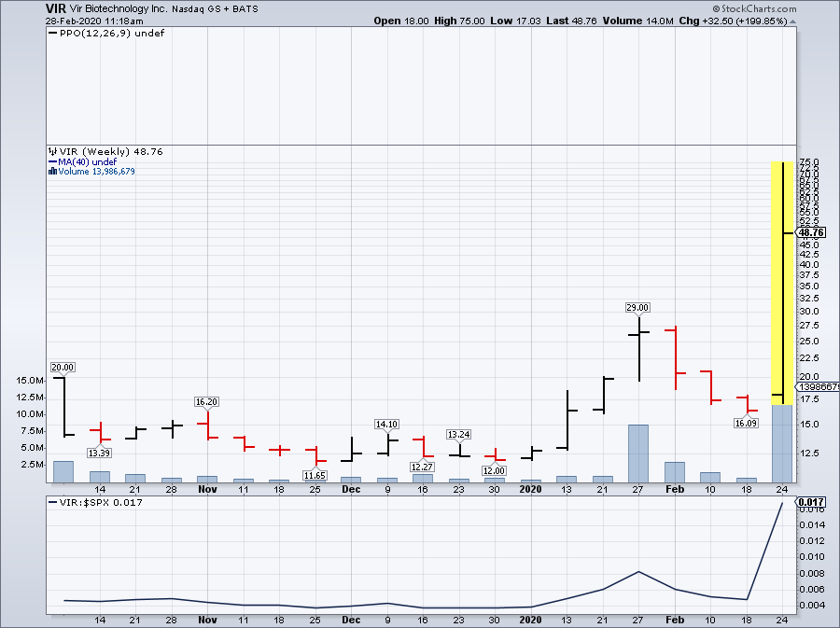Click the 12.27 price callout
840x628 pixels.
tap(422, 467)
